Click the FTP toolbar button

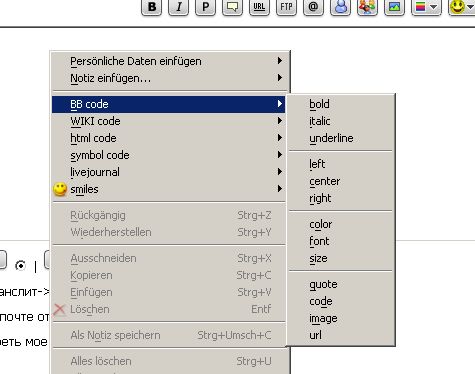286,7
